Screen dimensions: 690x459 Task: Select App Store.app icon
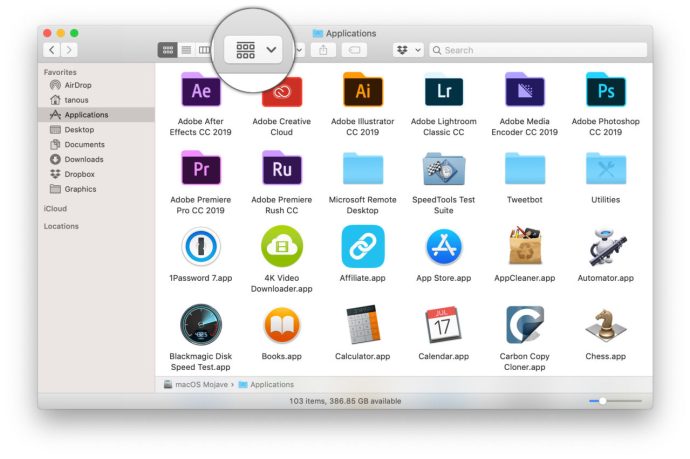[444, 246]
